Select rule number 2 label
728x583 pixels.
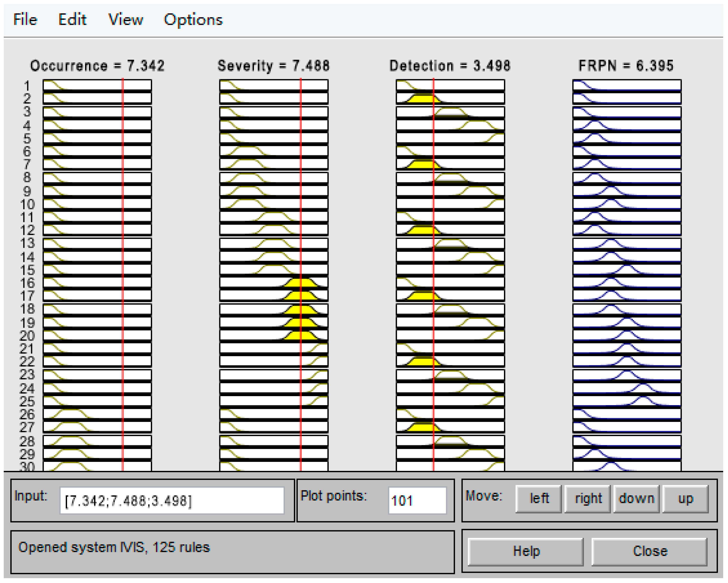(x=27, y=98)
